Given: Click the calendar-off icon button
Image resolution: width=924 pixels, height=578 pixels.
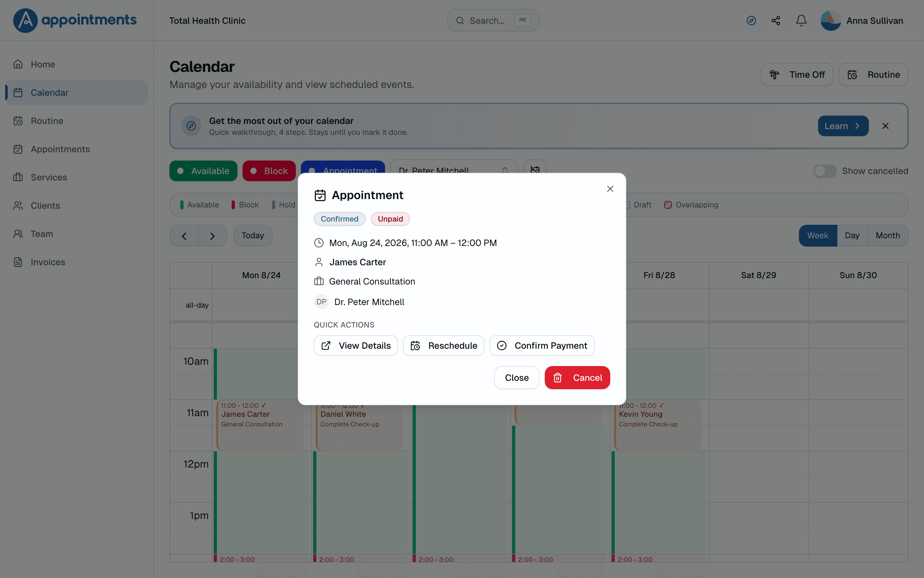Looking at the screenshot, I should click(x=535, y=167).
